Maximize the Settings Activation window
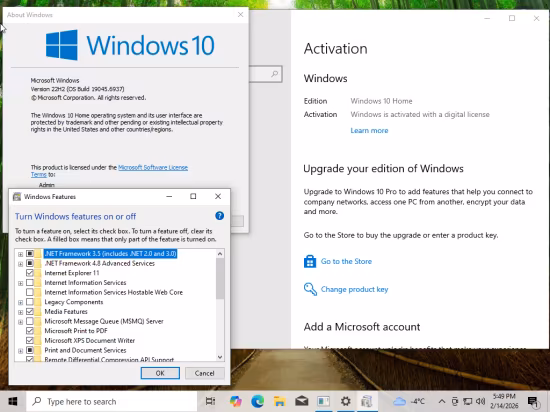Screen dimensions: 550x412 coord(512,18)
